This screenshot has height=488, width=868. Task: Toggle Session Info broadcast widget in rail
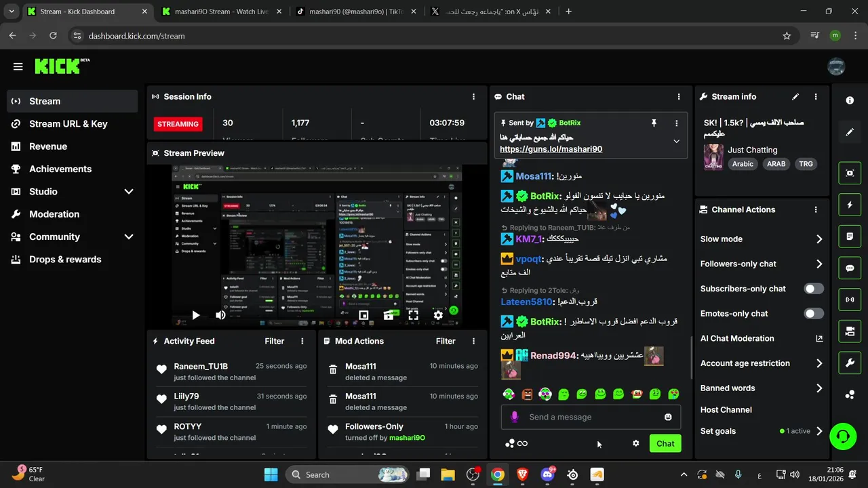(850, 300)
